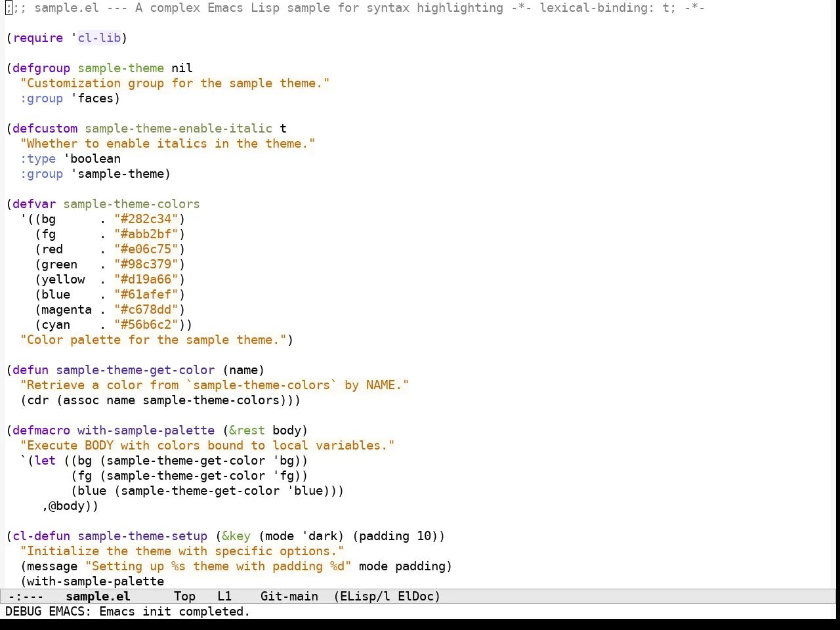This screenshot has width=840, height=630.
Task: Click the "#e06c75" red color string
Action: (x=146, y=249)
